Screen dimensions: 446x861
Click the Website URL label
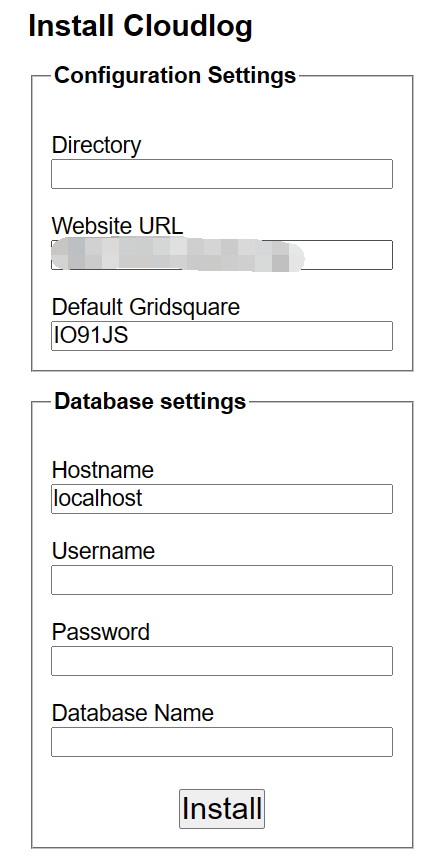(x=118, y=226)
